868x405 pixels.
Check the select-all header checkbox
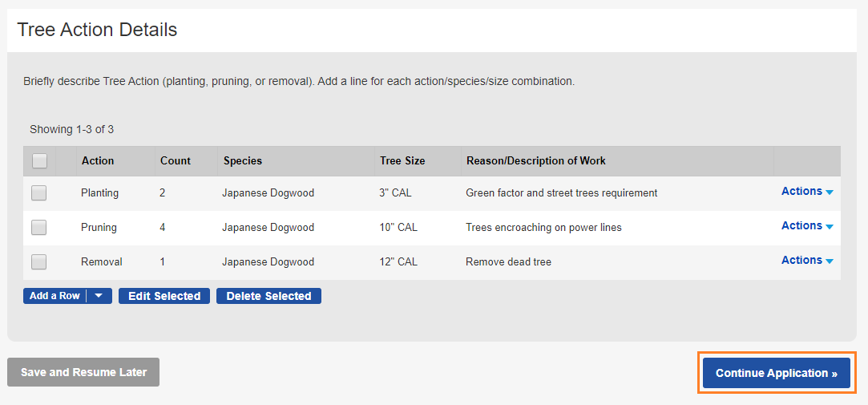(39, 161)
